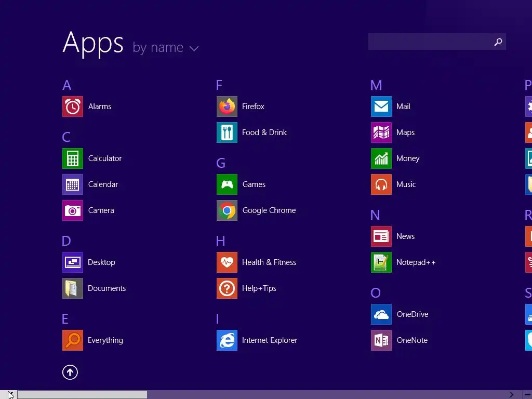Click the 'Firefox' label text
Viewport: 532px width, 399px height.
(253, 107)
